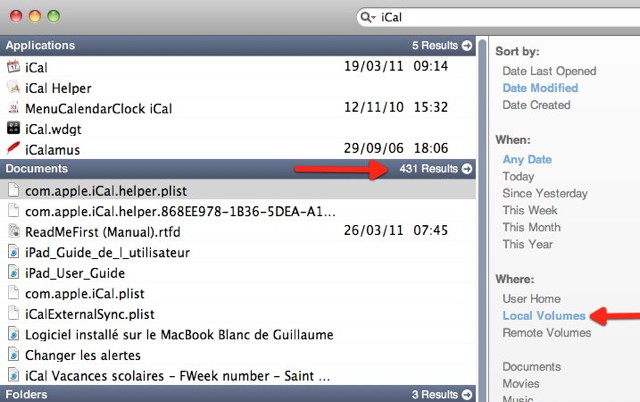
Task: Select the iCalamus result
Action: pos(238,149)
